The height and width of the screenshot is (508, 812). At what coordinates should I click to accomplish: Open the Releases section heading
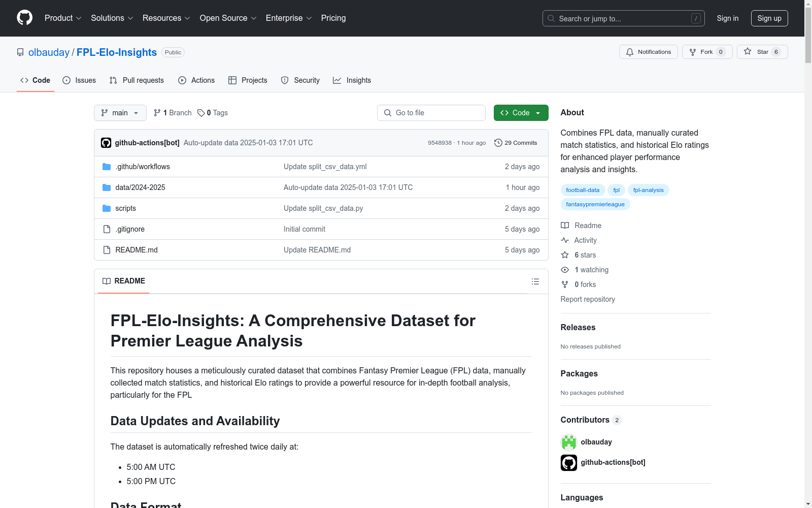[578, 327]
